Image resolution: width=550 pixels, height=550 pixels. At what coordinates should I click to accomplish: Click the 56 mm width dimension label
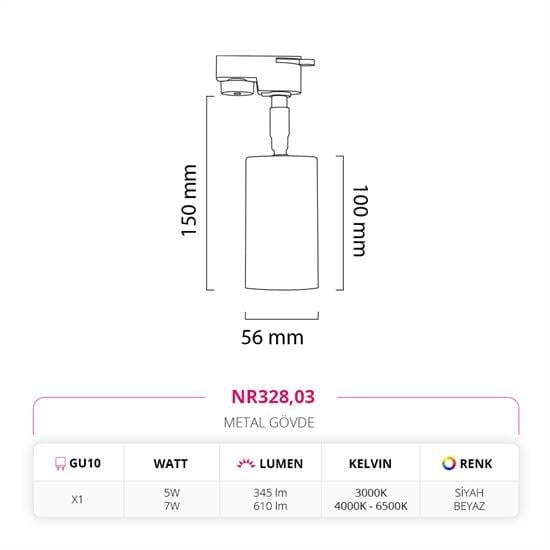pos(272,337)
